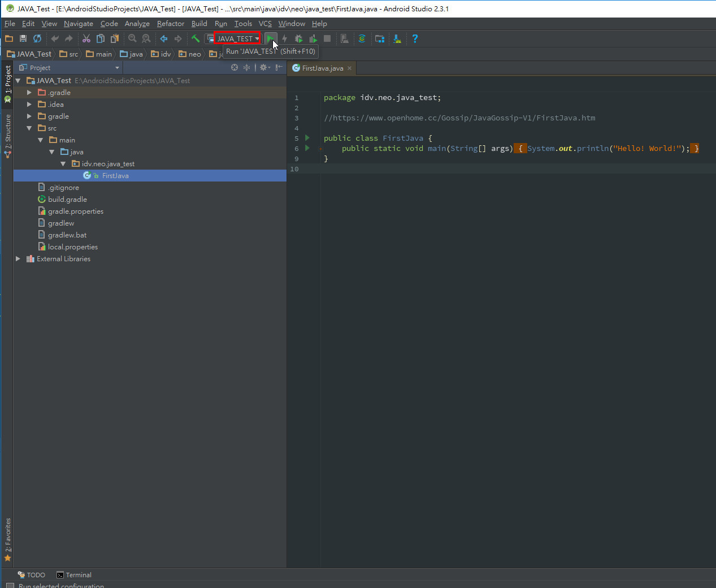The image size is (716, 588).
Task: Expand folded main method body
Action: click(x=320, y=149)
